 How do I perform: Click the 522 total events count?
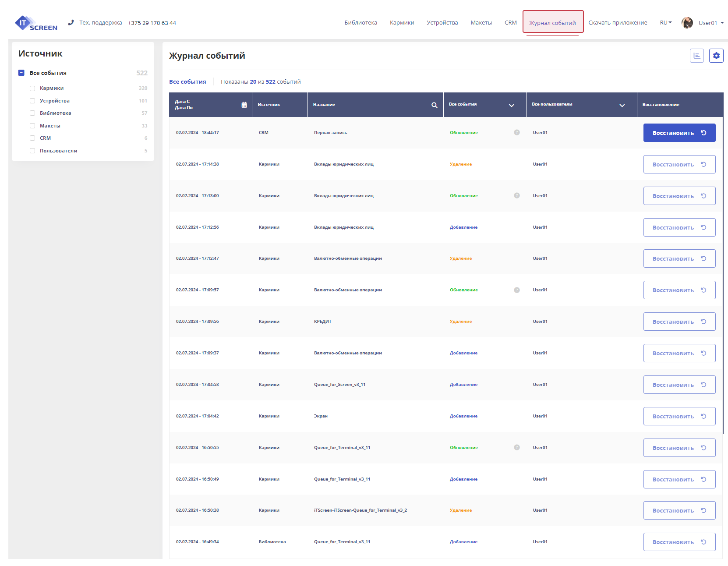tap(142, 73)
